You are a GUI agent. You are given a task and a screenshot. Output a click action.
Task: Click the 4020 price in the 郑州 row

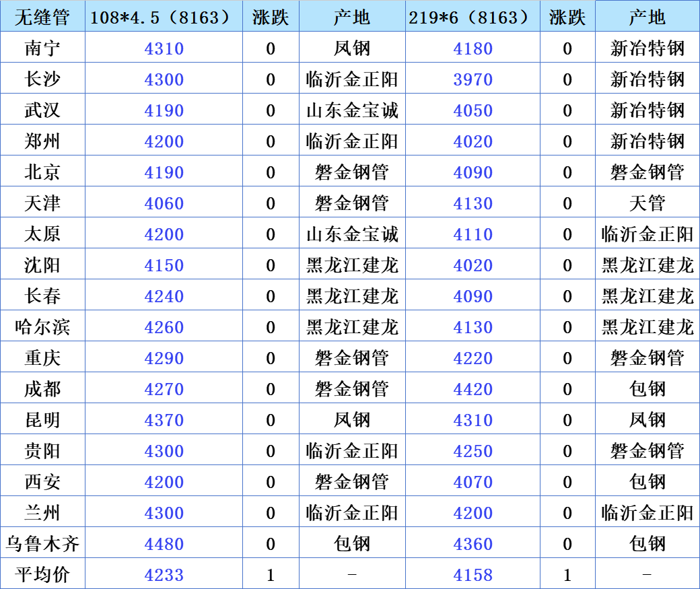point(473,141)
